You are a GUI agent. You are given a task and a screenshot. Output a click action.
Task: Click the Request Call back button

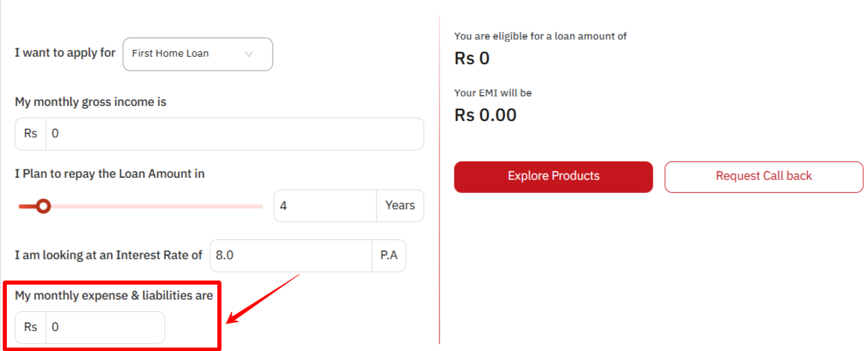point(763,177)
